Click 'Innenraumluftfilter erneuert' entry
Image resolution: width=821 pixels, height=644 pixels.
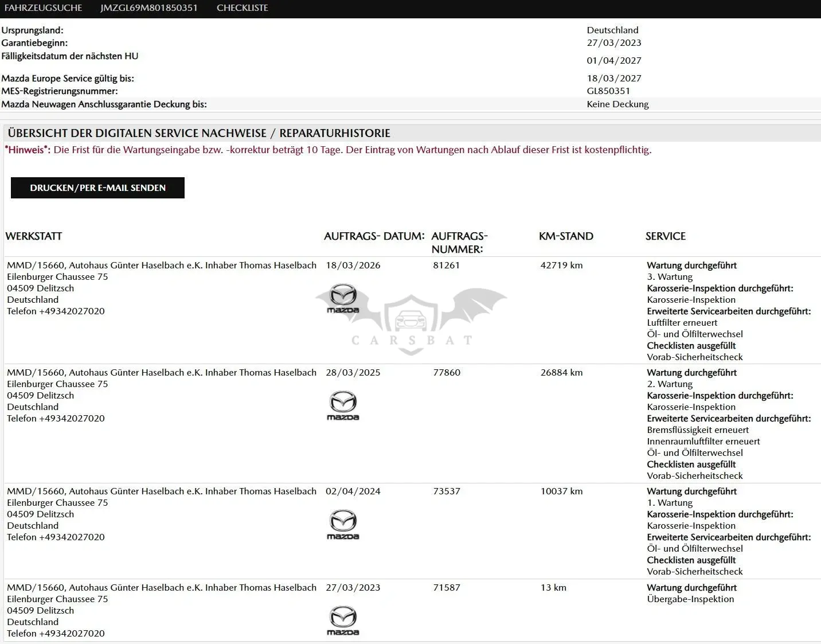point(703,441)
